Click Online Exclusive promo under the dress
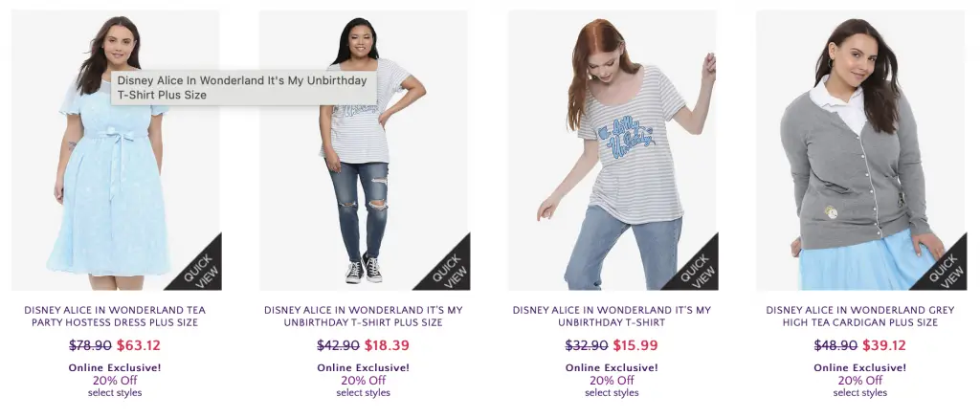 [115, 367]
